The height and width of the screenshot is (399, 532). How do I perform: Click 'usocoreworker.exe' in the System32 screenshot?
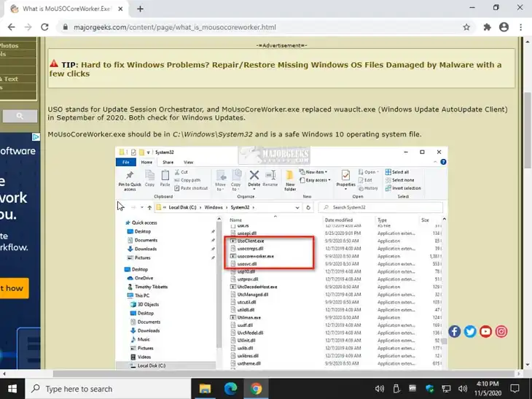coord(256,256)
